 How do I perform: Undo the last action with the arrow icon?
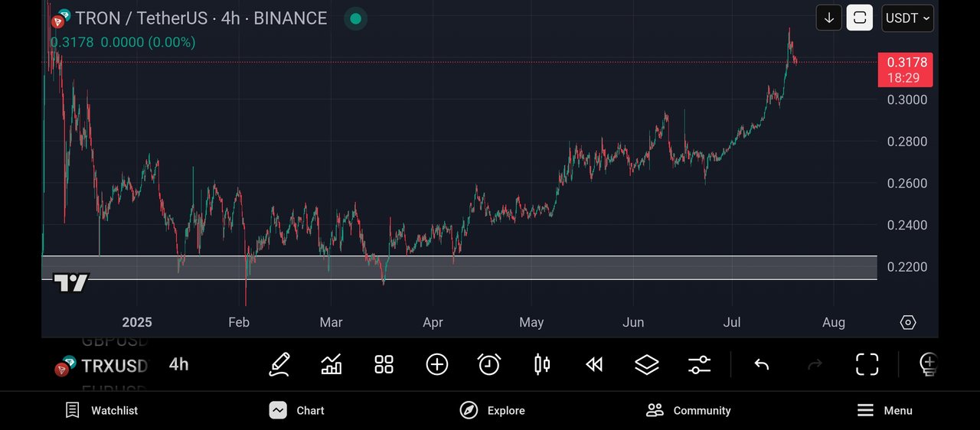761,364
